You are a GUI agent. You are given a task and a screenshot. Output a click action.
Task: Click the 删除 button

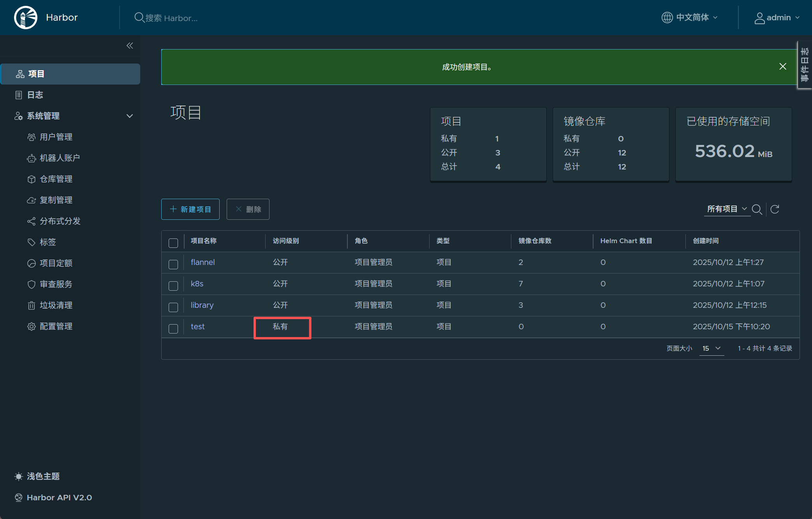(248, 209)
